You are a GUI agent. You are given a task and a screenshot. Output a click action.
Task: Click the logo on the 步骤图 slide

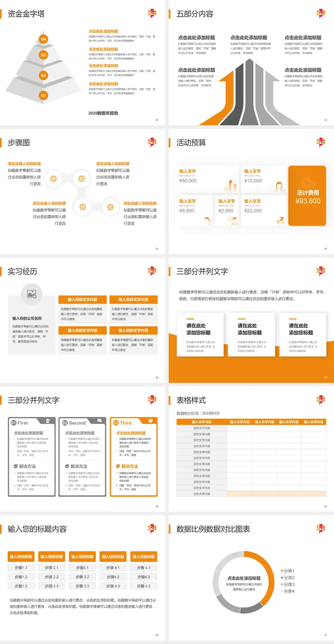click(x=152, y=142)
